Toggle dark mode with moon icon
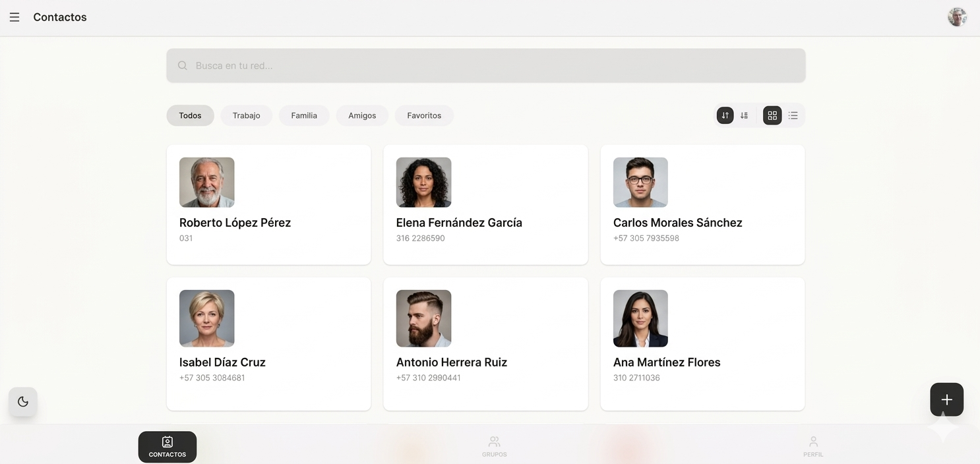 click(x=23, y=401)
